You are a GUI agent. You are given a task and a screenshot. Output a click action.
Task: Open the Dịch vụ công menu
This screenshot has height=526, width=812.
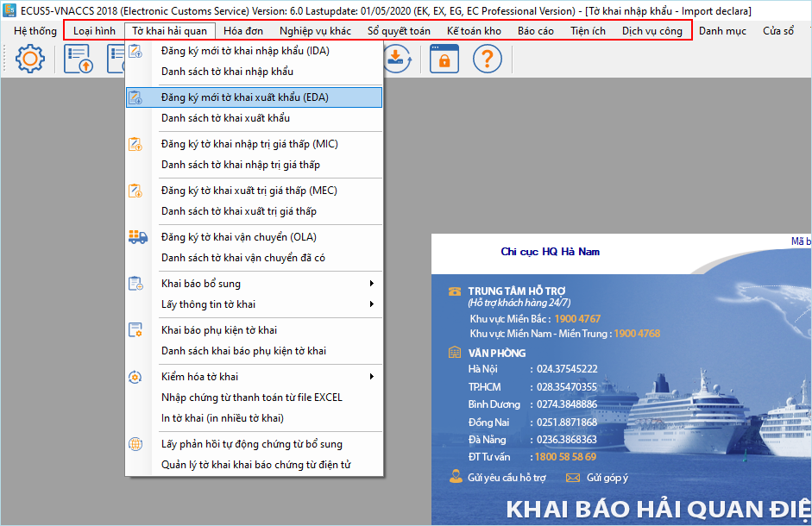[x=652, y=31]
